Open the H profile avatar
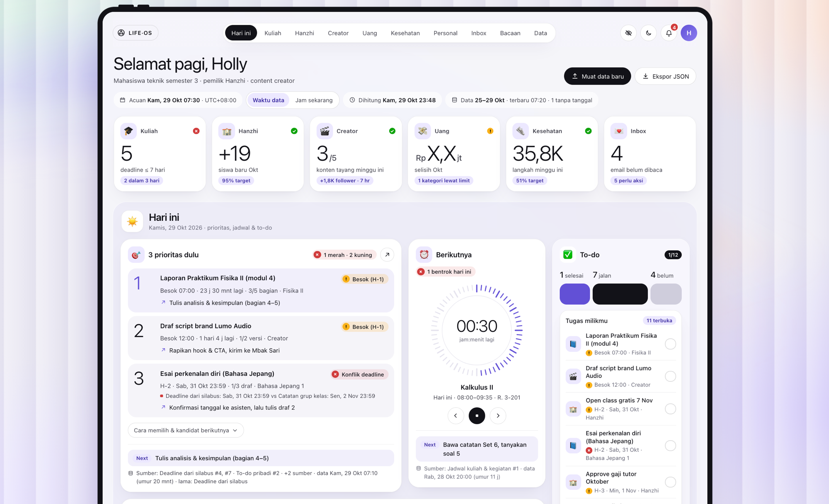 click(x=689, y=33)
